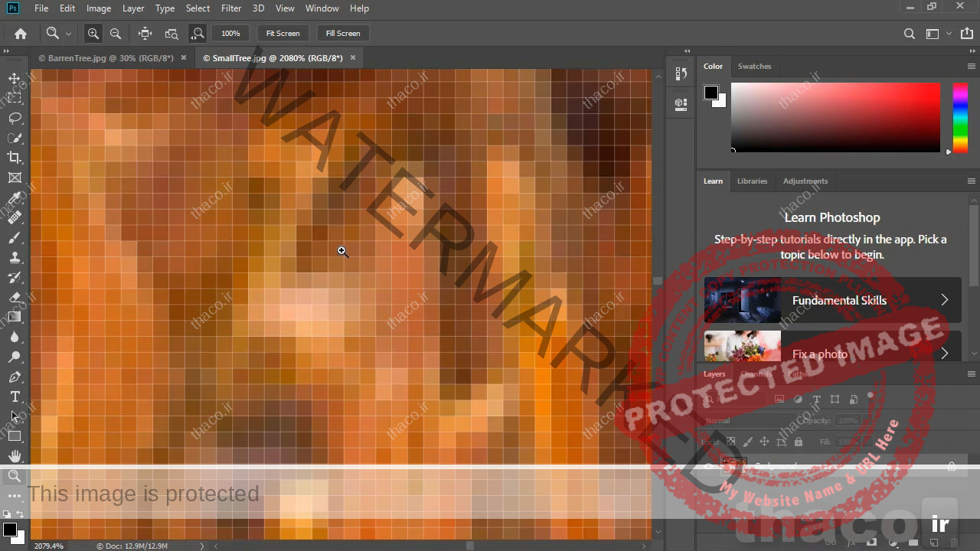Switch to the Swatches tab
The height and width of the screenshot is (551, 980).
tap(754, 67)
